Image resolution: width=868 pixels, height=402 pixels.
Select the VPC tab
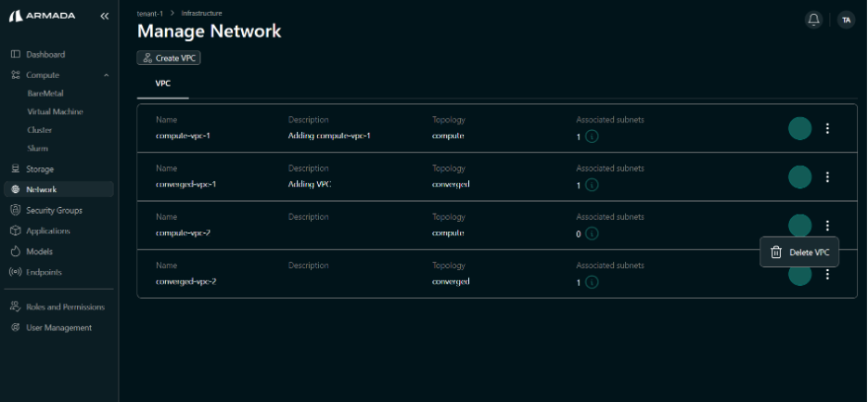click(x=163, y=84)
